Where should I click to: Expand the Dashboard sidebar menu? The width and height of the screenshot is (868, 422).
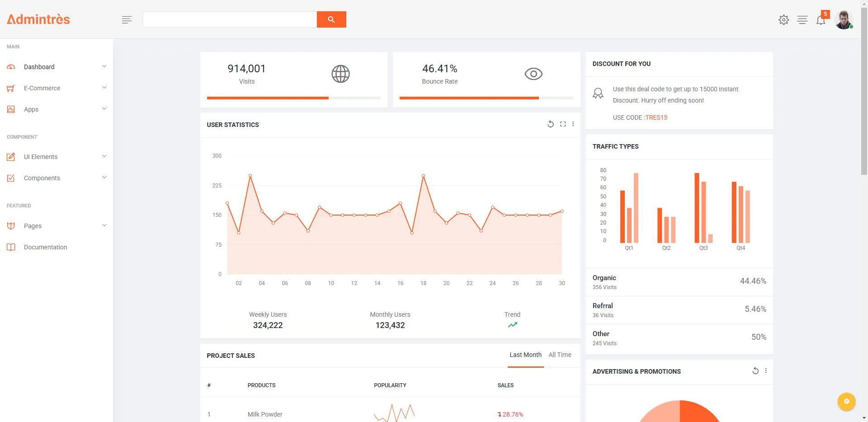point(57,67)
